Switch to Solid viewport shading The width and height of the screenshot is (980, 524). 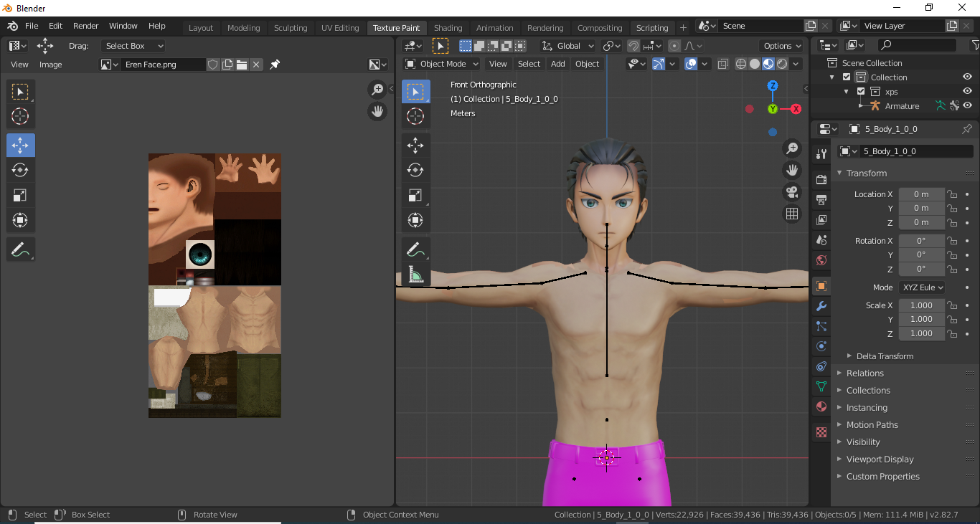point(755,64)
